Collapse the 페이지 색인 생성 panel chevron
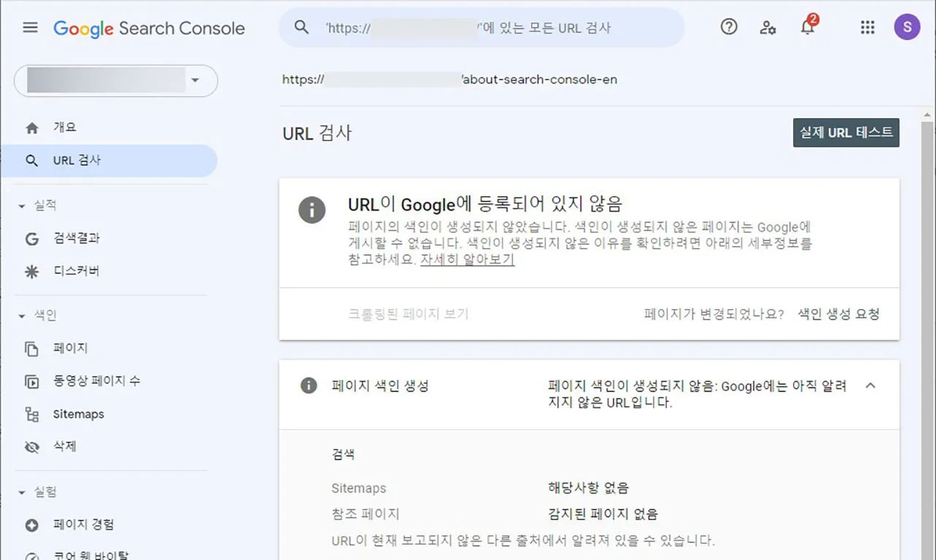This screenshot has width=936, height=560. 870,386
